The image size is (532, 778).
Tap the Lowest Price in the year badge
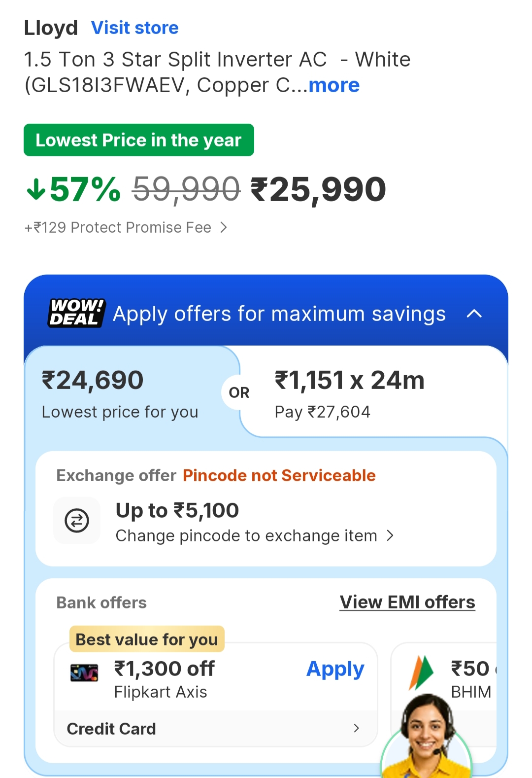[139, 140]
